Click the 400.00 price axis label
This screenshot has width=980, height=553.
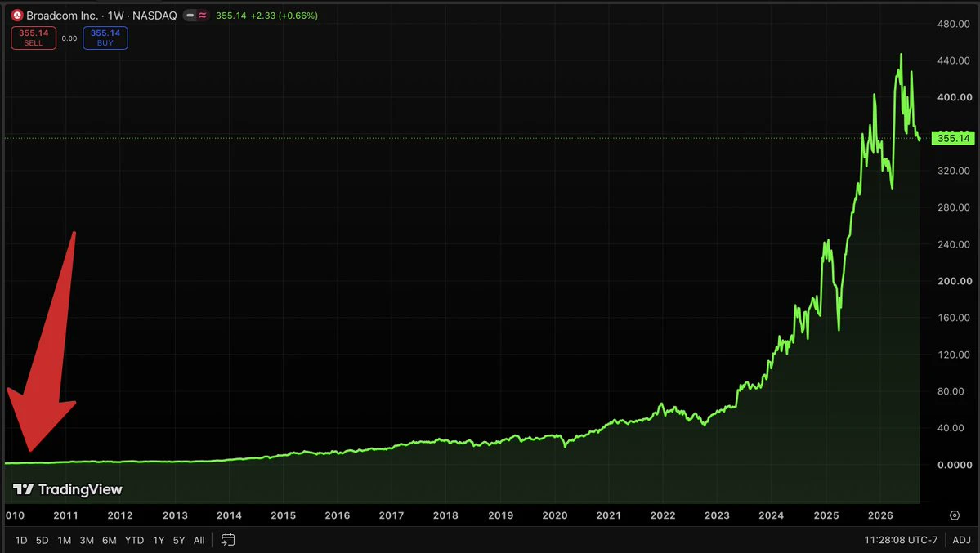click(x=955, y=97)
